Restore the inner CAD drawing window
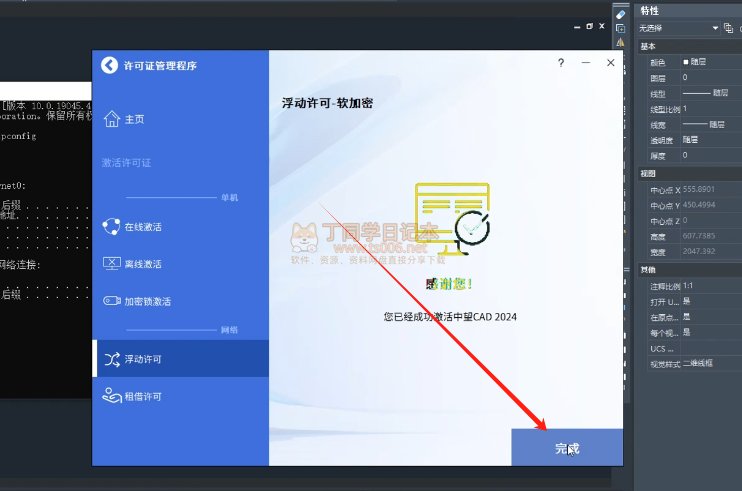The width and height of the screenshot is (742, 491). click(589, 26)
